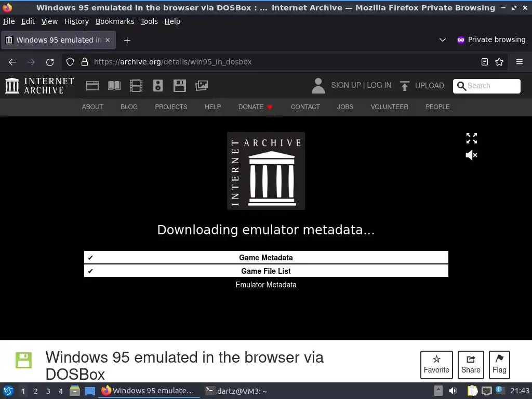This screenshot has width=532, height=399.
Task: Open the ABOUT page
Action: tap(92, 107)
